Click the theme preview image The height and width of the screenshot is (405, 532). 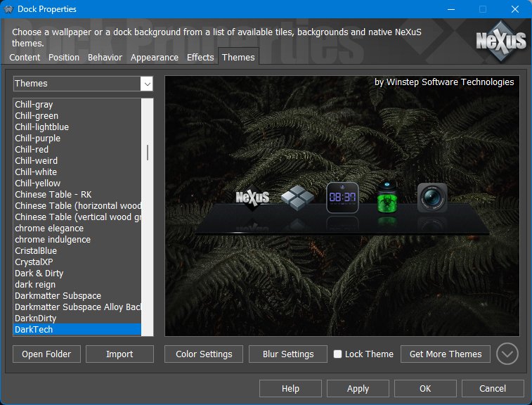342,206
